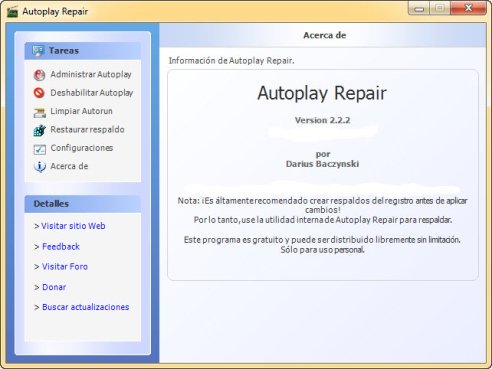Image resolution: width=492 pixels, height=369 pixels.
Task: Select Deshabilitar Autoplay task
Action: pyautogui.click(x=92, y=93)
